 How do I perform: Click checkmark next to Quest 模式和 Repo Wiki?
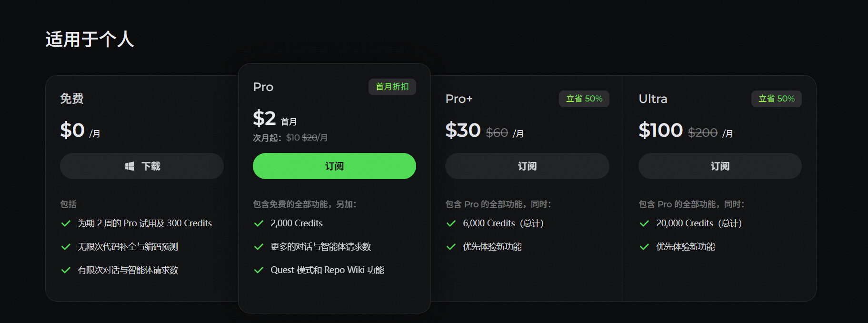pyautogui.click(x=259, y=270)
